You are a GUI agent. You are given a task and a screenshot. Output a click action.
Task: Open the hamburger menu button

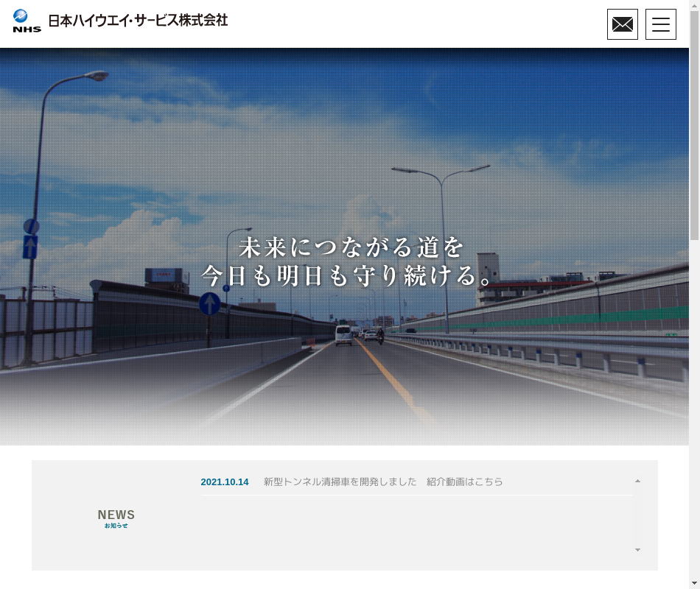[x=661, y=24]
